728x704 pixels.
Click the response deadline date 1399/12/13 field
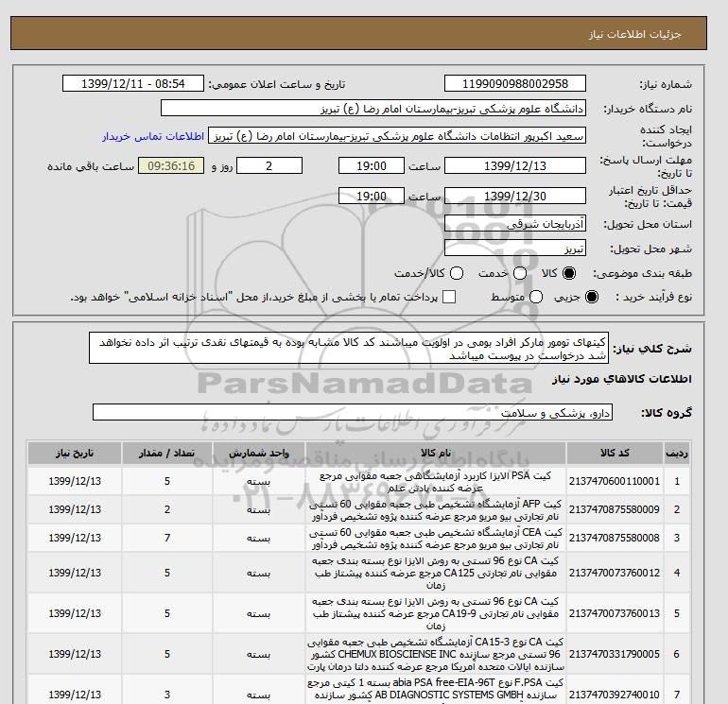515,165
